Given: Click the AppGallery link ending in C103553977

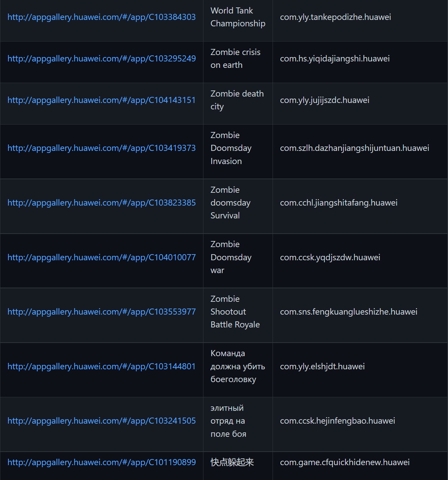Looking at the screenshot, I should [102, 312].
